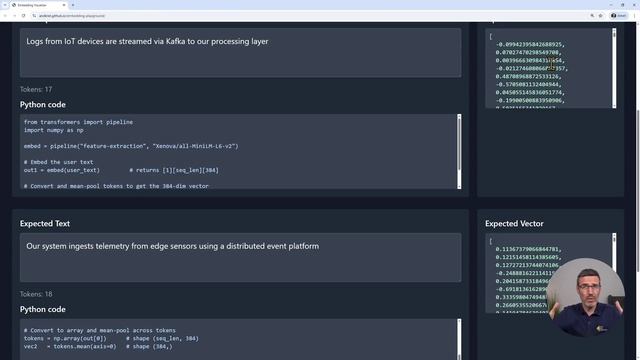Click the page's main vertical scrollbar
This screenshot has width=640, height=360.
pos(637,191)
